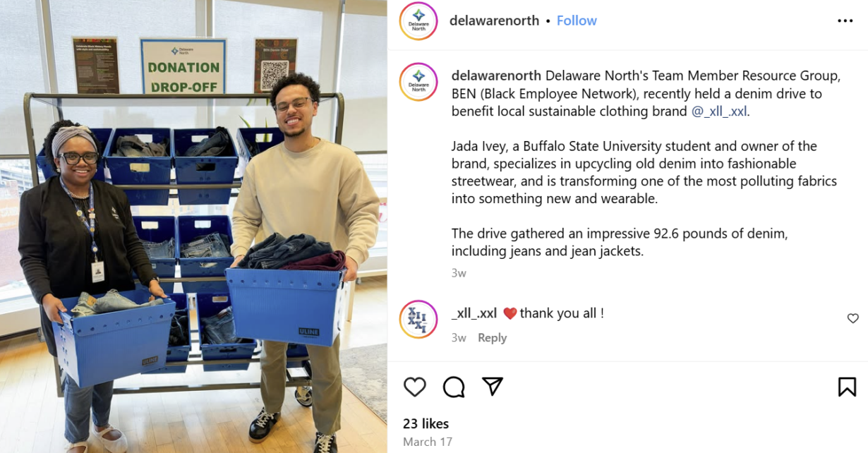Follow the delawarenorth account
Screen dimensions: 868x453
click(577, 20)
